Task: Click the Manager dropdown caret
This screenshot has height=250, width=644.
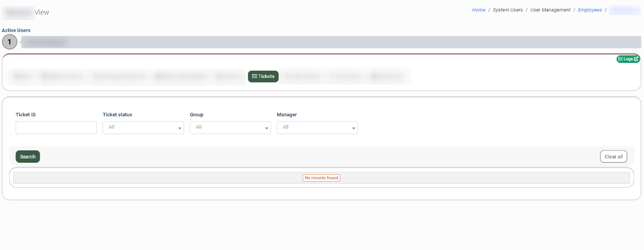Action: click(353, 128)
